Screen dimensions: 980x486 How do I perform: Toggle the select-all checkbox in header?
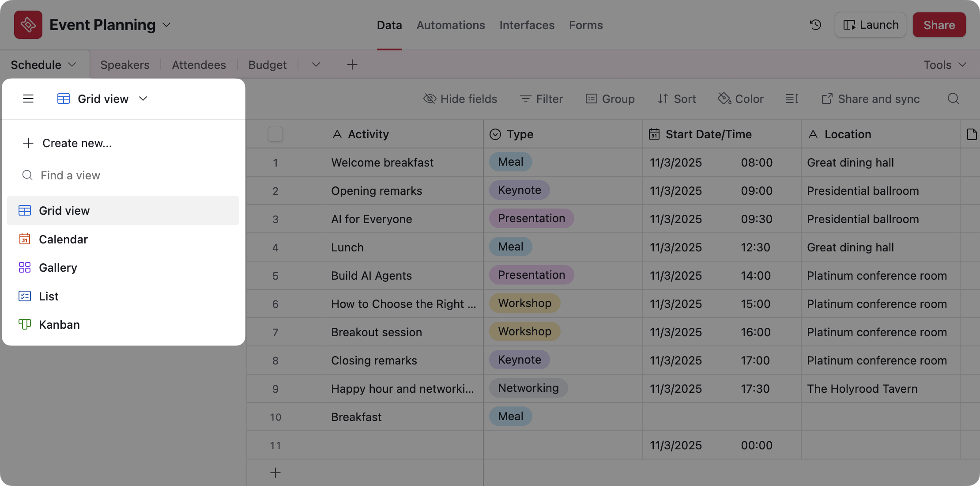(275, 134)
